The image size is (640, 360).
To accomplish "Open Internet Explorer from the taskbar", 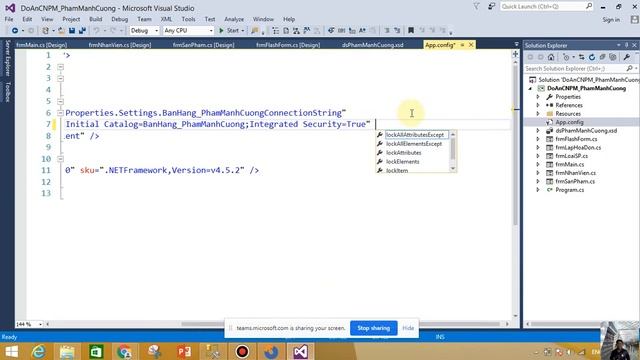I will coord(38,352).
